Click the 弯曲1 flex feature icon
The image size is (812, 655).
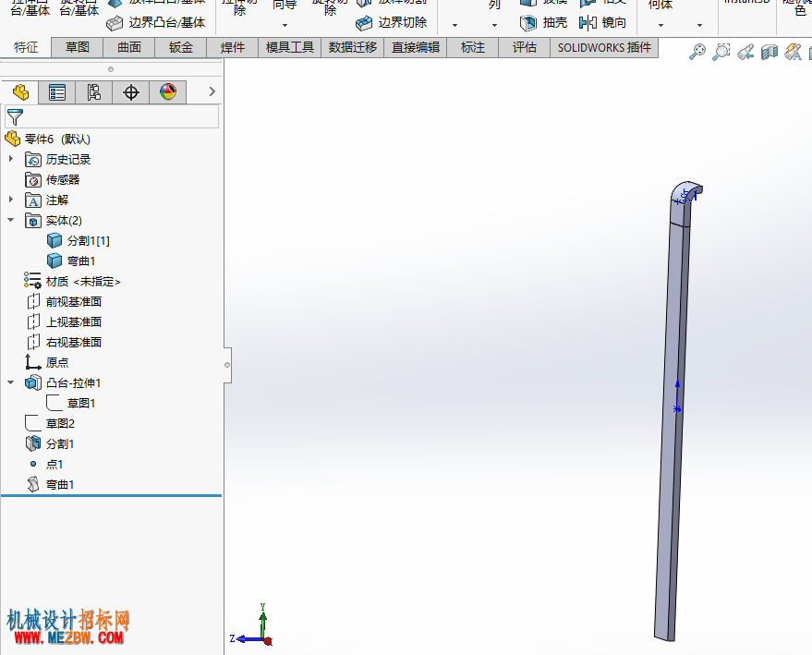(32, 485)
